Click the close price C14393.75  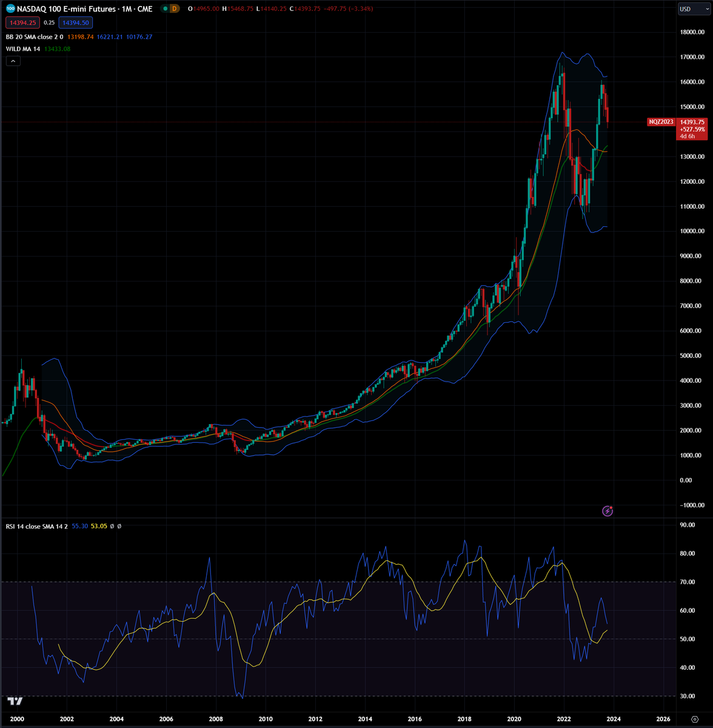click(305, 8)
